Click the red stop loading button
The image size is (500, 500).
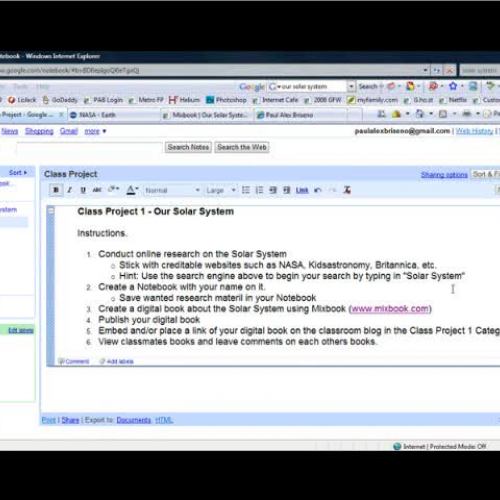pos(449,70)
